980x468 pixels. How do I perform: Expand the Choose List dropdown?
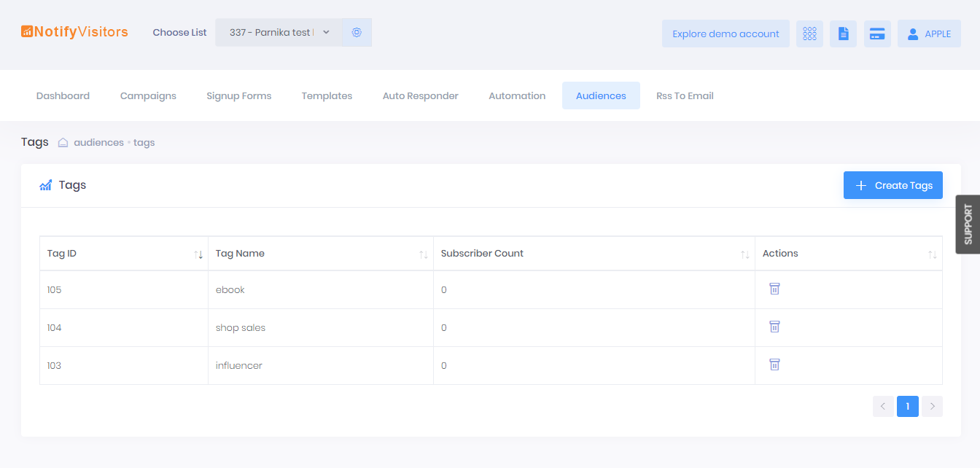(x=279, y=33)
